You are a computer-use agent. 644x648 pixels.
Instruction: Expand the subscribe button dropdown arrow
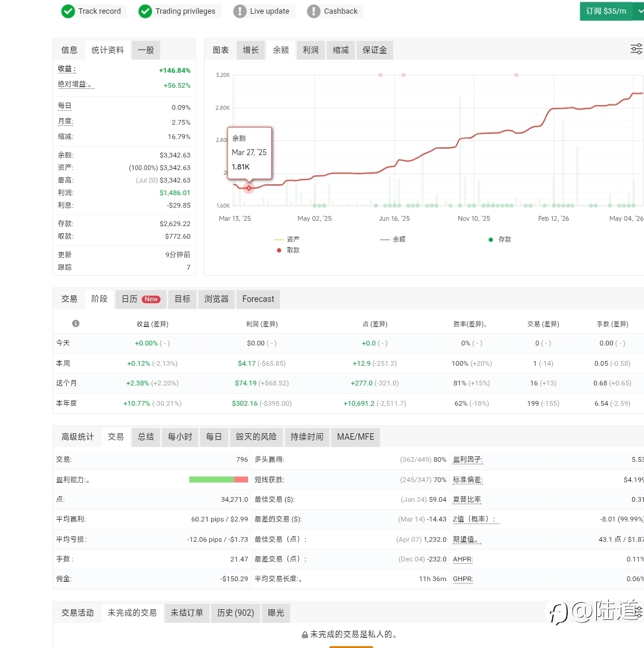(x=639, y=11)
